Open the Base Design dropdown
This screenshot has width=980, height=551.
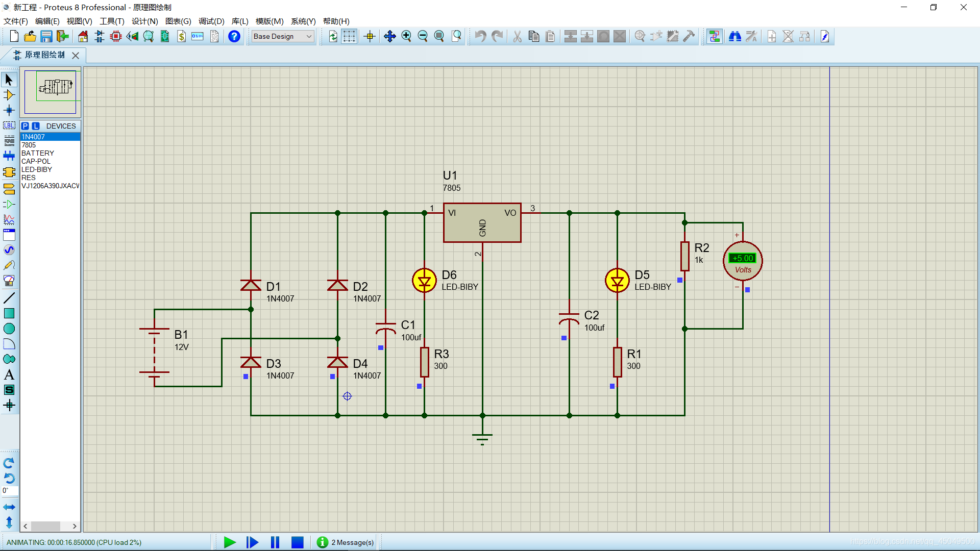pos(282,36)
